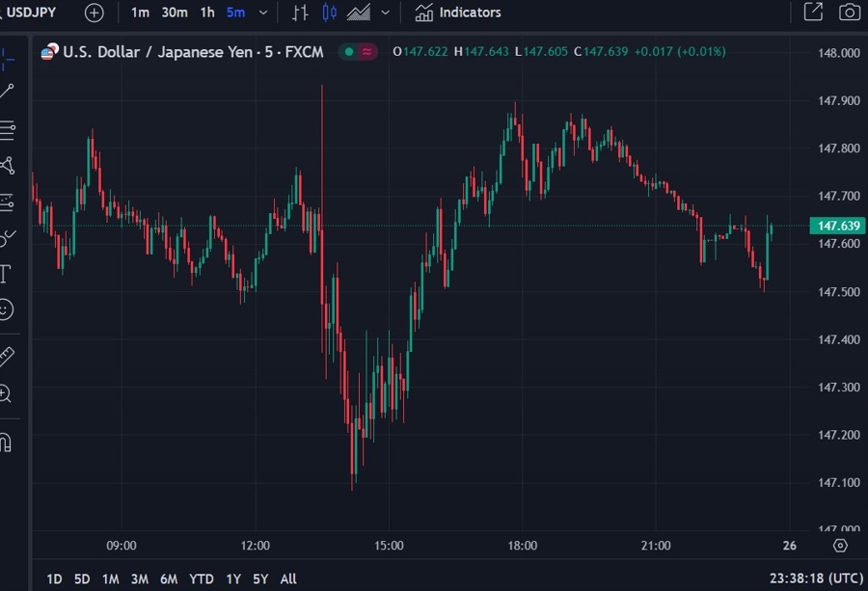This screenshot has width=868, height=591.
Task: Select the ruler measure tool
Action: [x=7, y=357]
